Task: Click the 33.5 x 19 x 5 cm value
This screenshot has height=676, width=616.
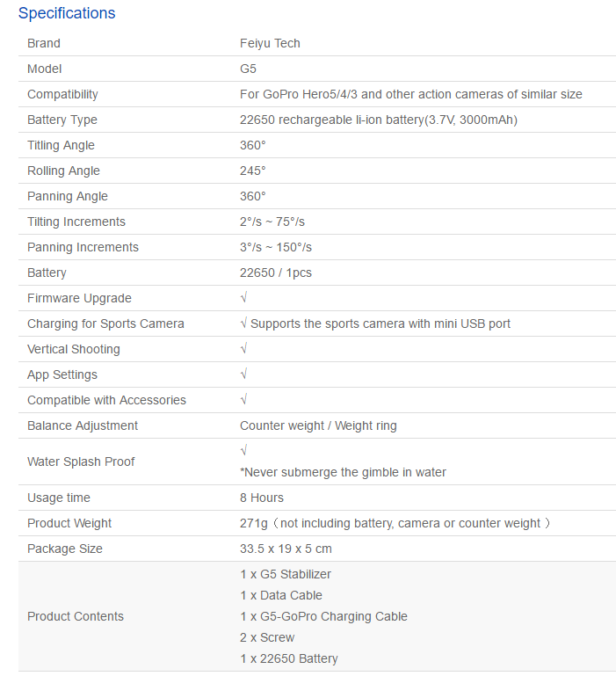Action: click(286, 549)
